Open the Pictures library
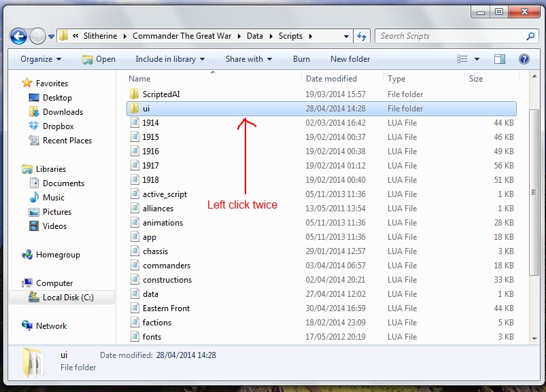The image size is (546, 392). pyautogui.click(x=50, y=212)
